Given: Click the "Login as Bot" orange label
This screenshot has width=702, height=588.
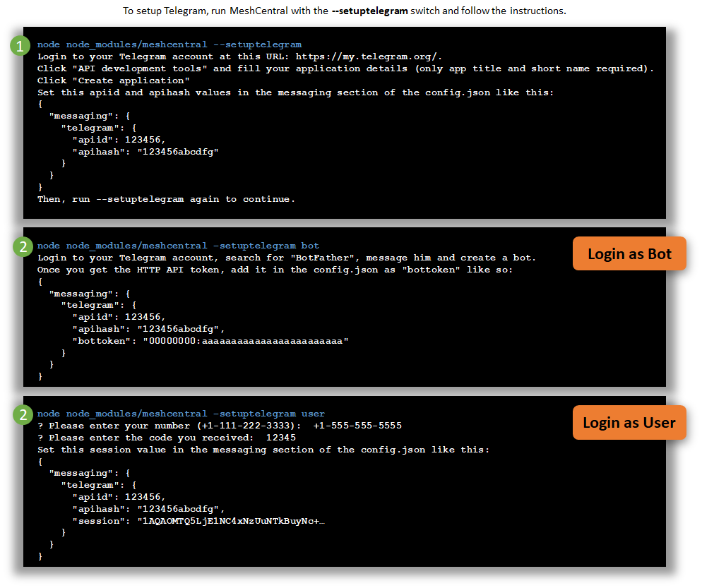Looking at the screenshot, I should pyautogui.click(x=629, y=253).
